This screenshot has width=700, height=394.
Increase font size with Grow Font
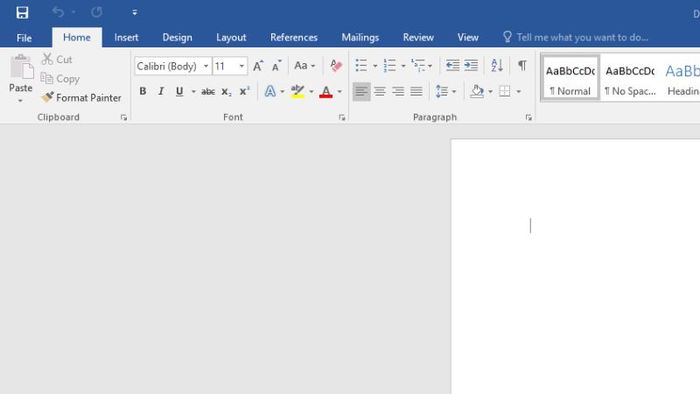tap(258, 66)
